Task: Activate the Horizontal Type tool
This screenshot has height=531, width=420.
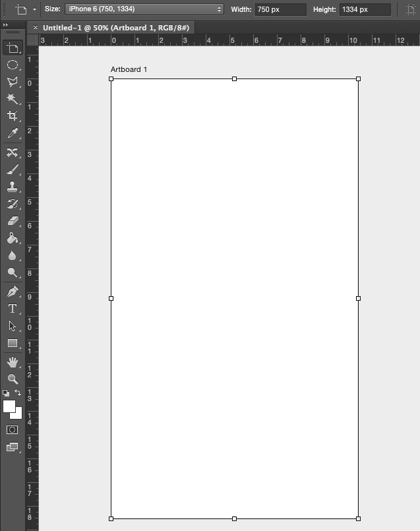Action: tap(12, 309)
